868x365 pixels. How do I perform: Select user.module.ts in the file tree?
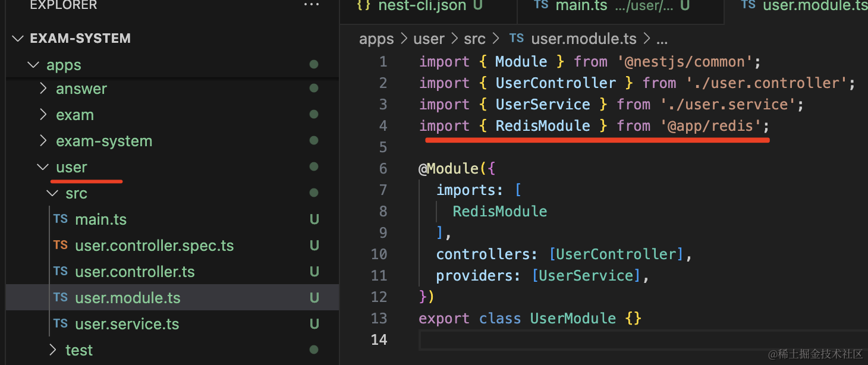[x=128, y=298]
